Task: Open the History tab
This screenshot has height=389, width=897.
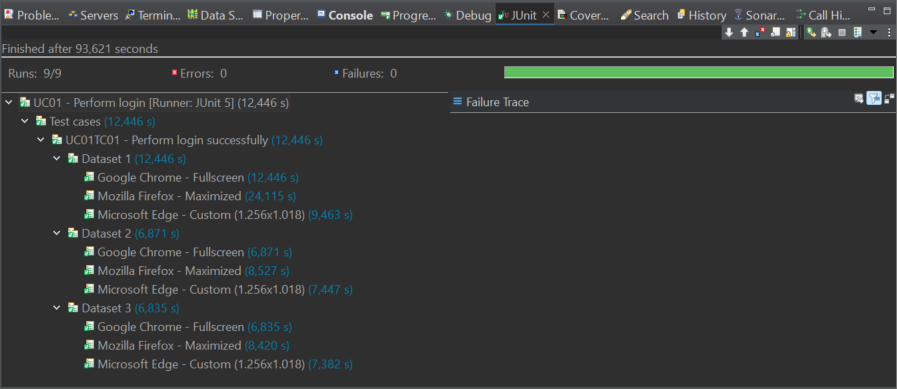Action: [701, 15]
